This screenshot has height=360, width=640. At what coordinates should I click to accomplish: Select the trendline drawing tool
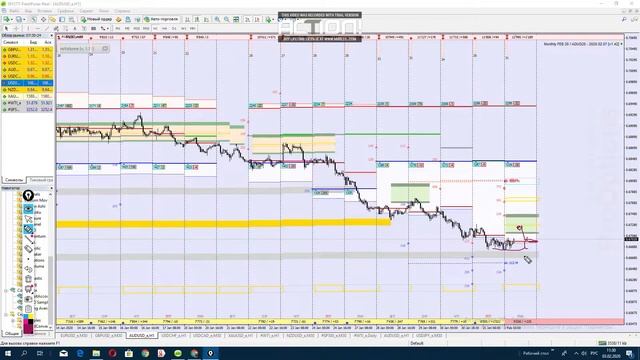47,28
